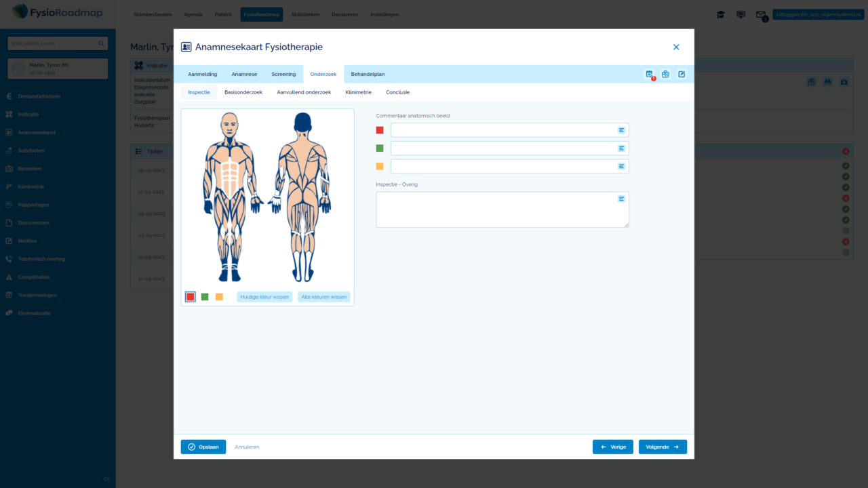Save the form with the Opslaan button

(203, 447)
